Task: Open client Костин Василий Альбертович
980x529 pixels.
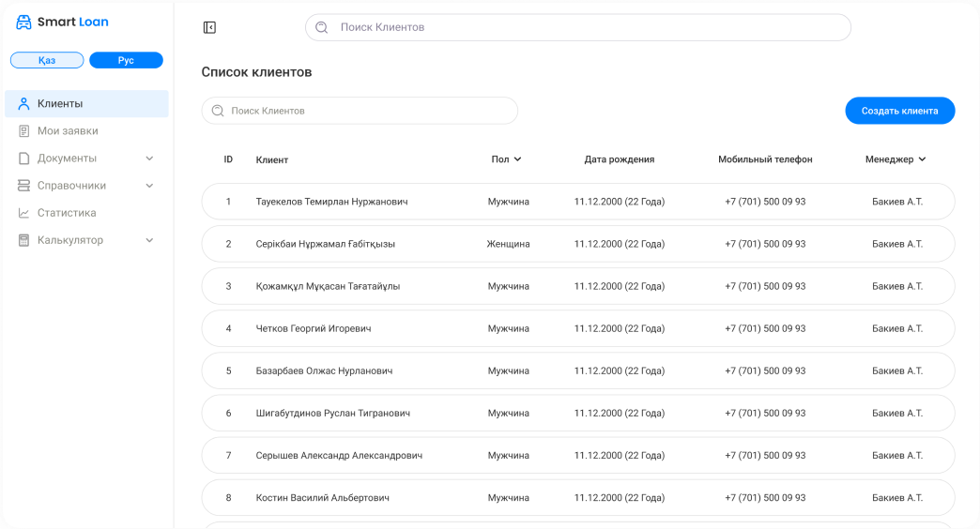Action: (x=578, y=498)
